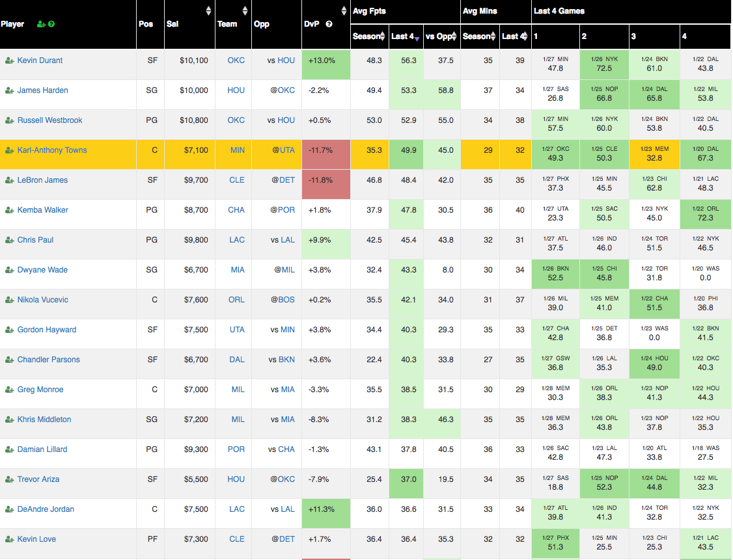The image size is (733, 560).
Task: Add Nikola Vucevic using player icon
Action: click(9, 300)
